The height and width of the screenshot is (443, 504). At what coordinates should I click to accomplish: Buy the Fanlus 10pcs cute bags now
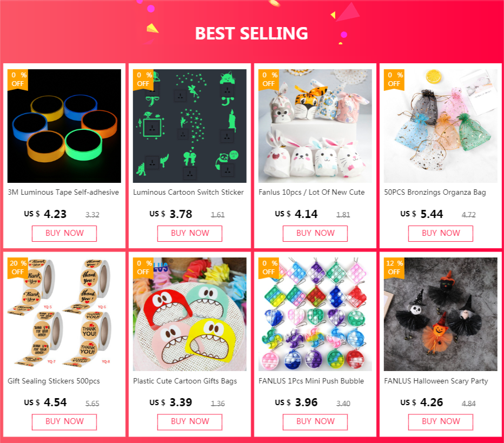point(315,233)
